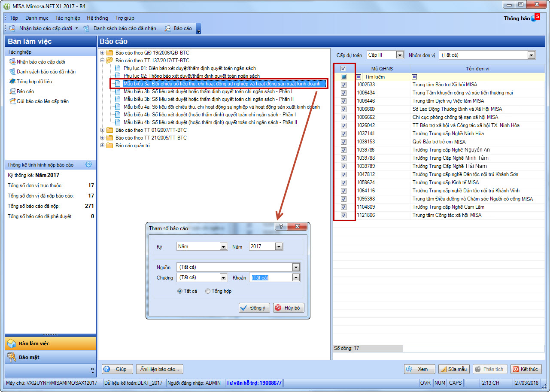
Task: Toggle the select-all checkbox in table header
Action: 343,68
